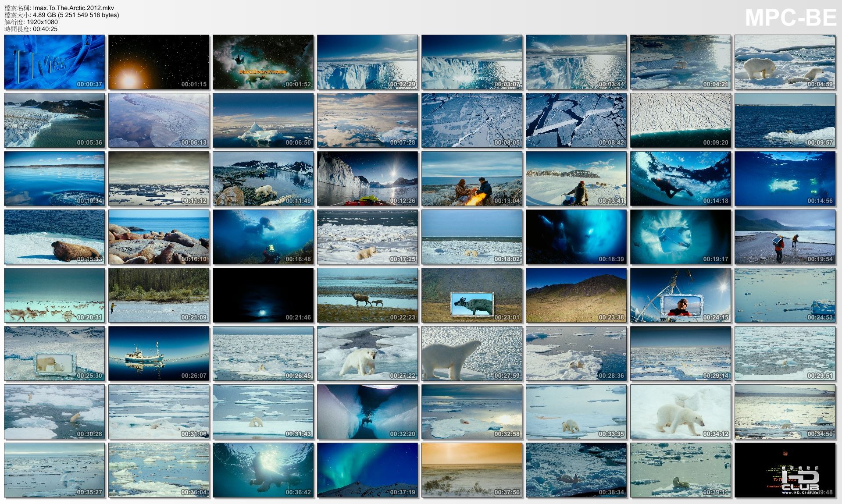Open the thumbnail stamped 00:24:15
Image resolution: width=842 pixels, height=504 pixels.
681,295
